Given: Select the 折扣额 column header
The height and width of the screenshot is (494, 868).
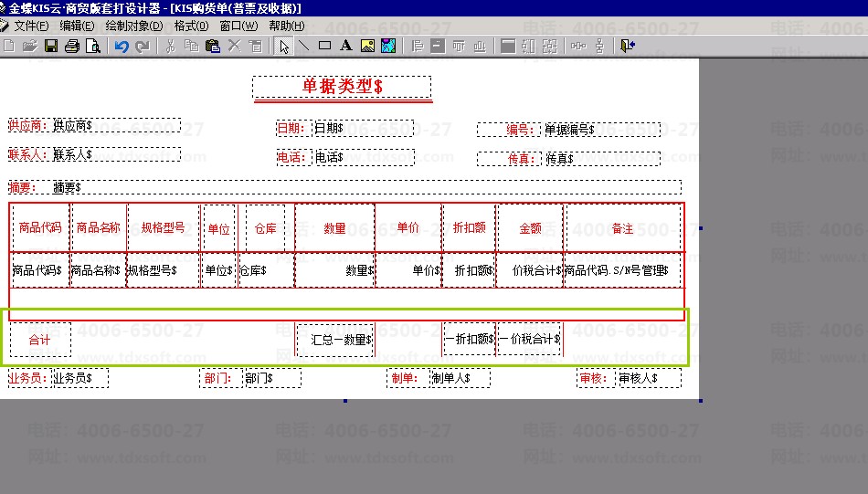Looking at the screenshot, I should (x=469, y=227).
